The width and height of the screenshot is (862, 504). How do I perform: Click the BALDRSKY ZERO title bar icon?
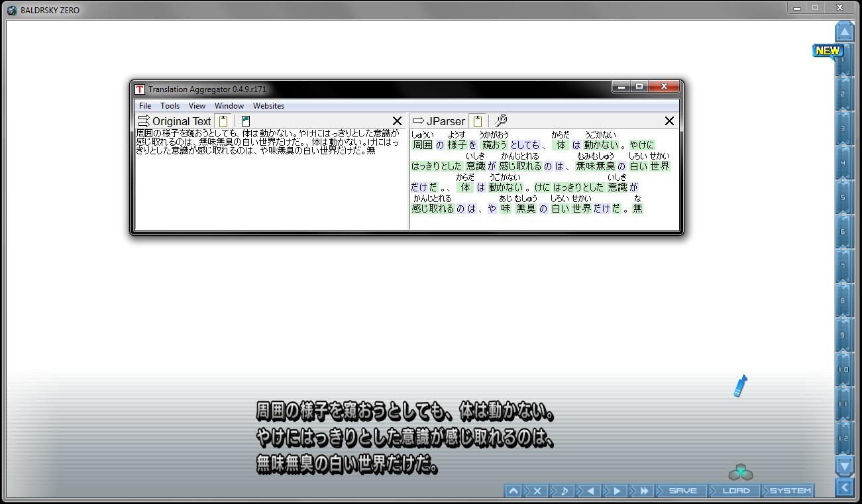(x=12, y=10)
